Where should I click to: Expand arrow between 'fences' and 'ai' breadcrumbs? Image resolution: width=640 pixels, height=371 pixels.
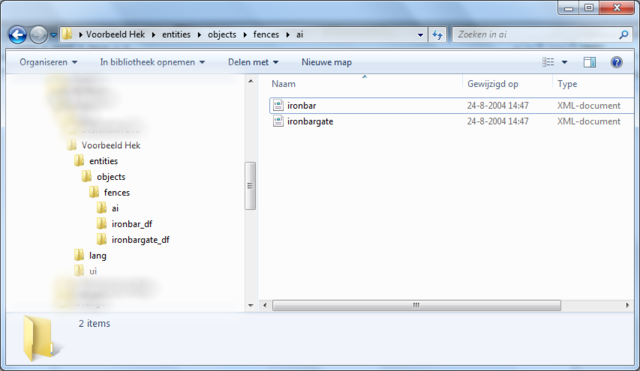tap(288, 35)
